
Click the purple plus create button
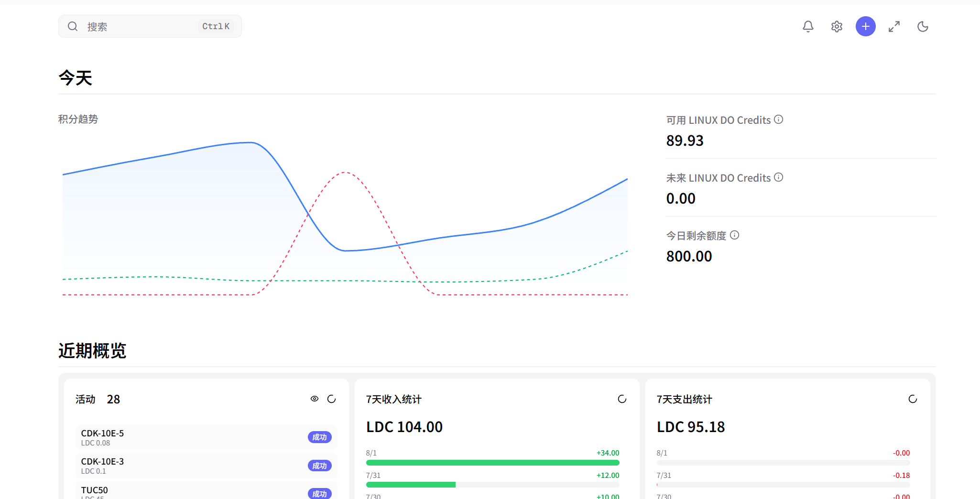865,26
